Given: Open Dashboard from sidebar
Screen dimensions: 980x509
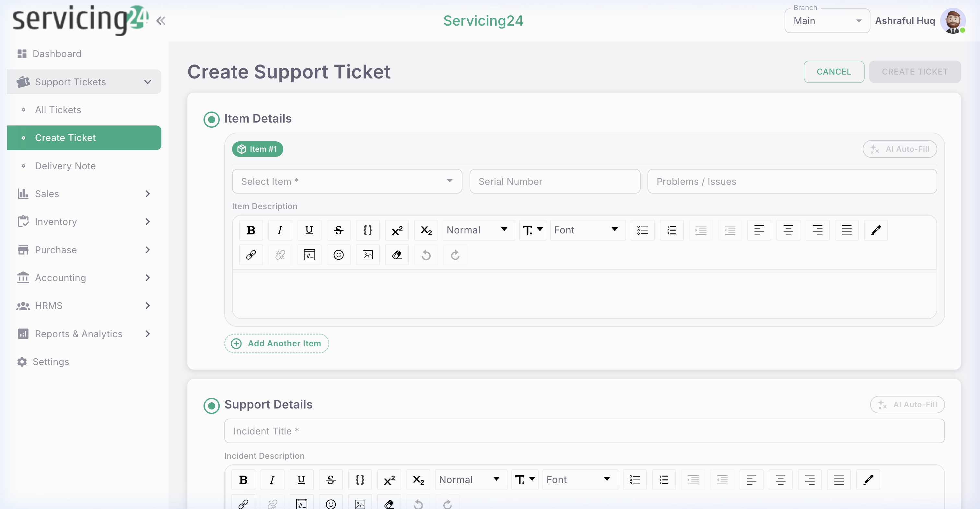Looking at the screenshot, I should pyautogui.click(x=84, y=54).
